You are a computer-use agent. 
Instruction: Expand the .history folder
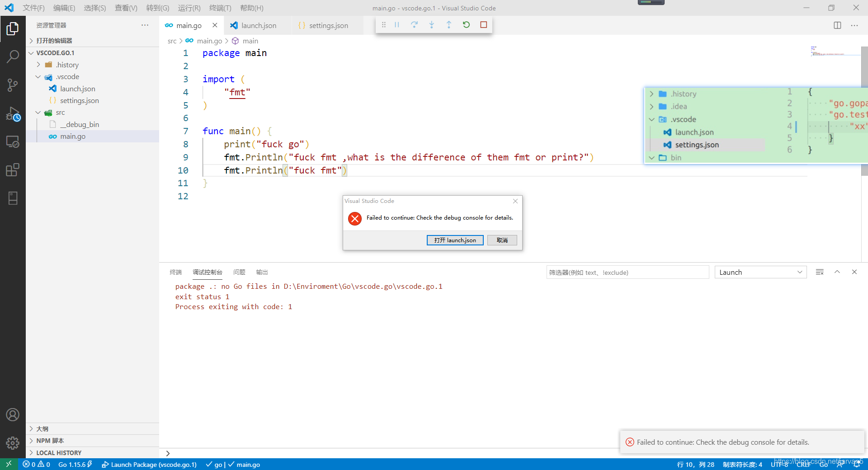click(x=38, y=65)
